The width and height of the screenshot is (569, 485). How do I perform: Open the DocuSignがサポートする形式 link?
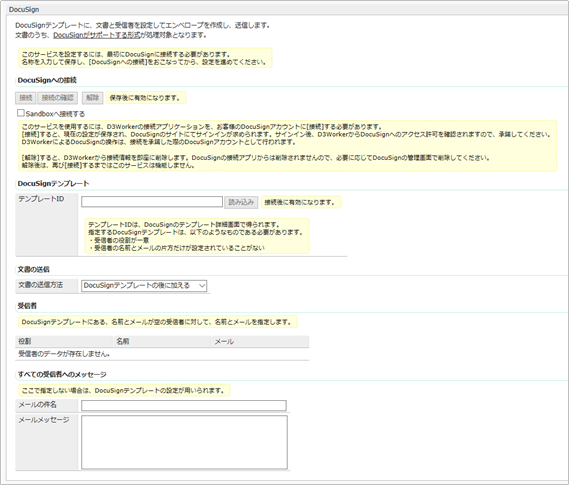[x=97, y=35]
